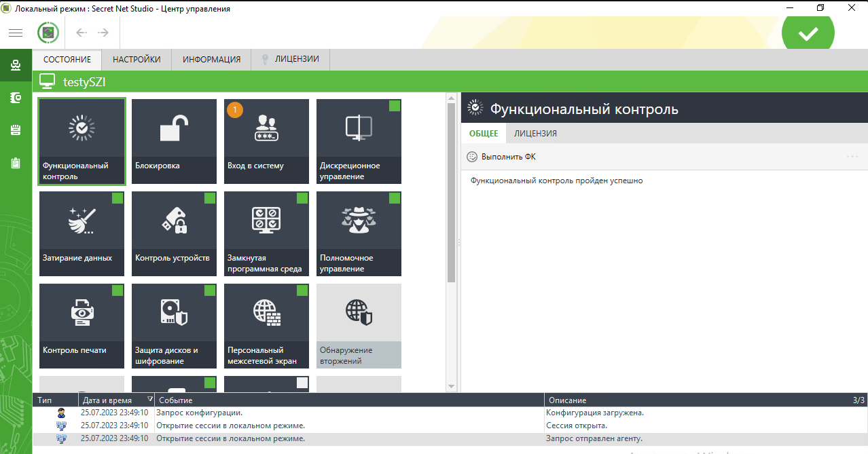
Task: Sort by Дата и время column header
Action: 116,400
